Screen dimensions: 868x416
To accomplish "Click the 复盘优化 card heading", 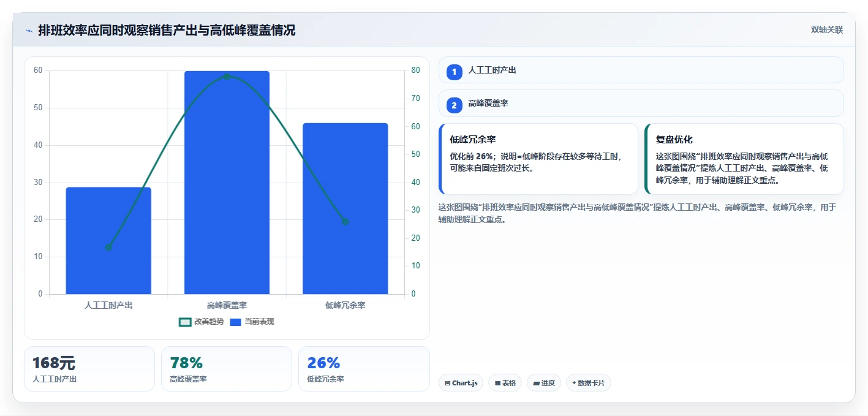I will [674, 140].
